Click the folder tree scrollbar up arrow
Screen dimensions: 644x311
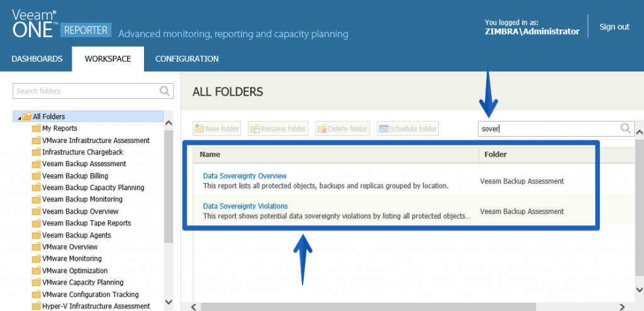coord(169,123)
